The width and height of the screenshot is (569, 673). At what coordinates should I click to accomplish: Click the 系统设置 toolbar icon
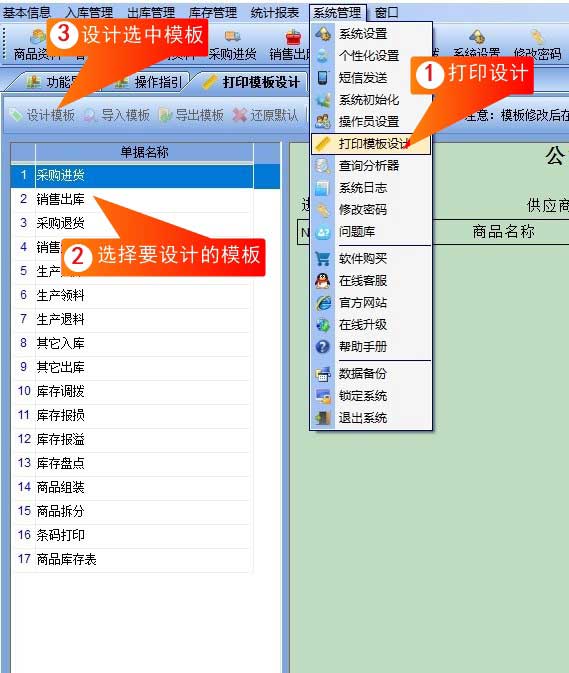coord(477,37)
